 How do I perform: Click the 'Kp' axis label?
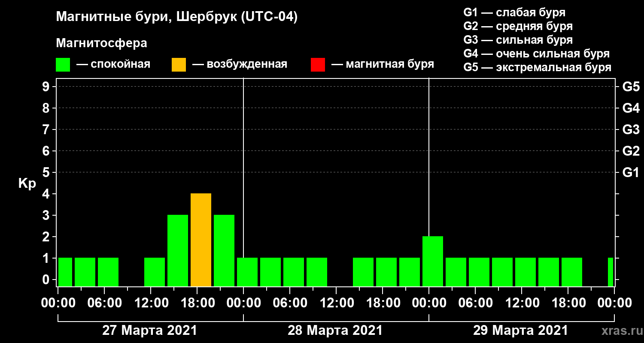pyautogui.click(x=27, y=184)
